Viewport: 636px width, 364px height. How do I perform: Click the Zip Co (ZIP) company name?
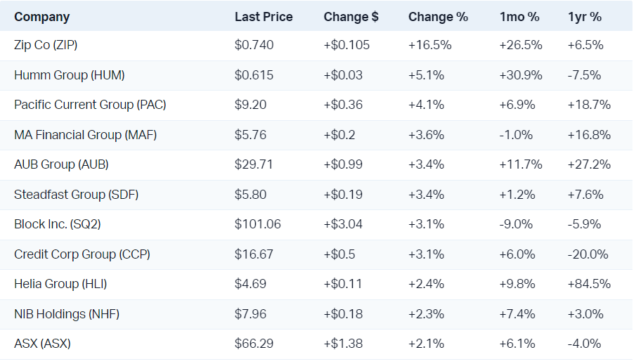(x=46, y=46)
